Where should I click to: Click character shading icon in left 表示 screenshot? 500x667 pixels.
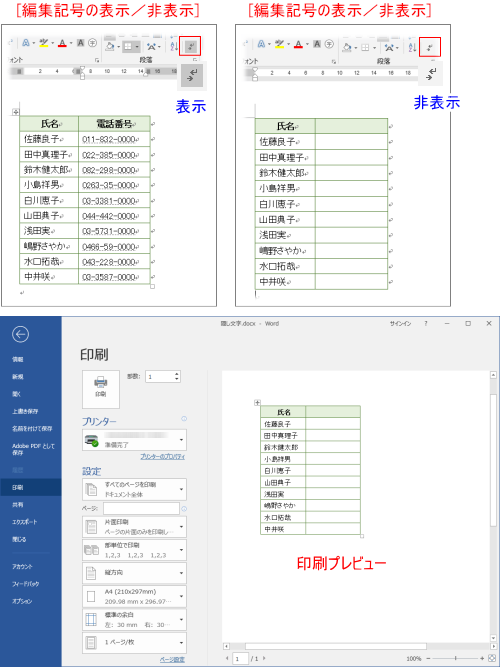[80, 43]
